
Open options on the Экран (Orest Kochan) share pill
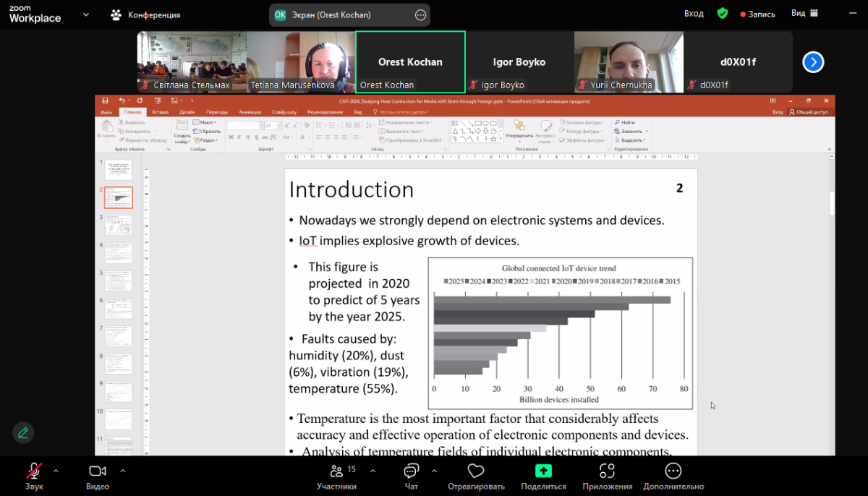pyautogui.click(x=420, y=15)
